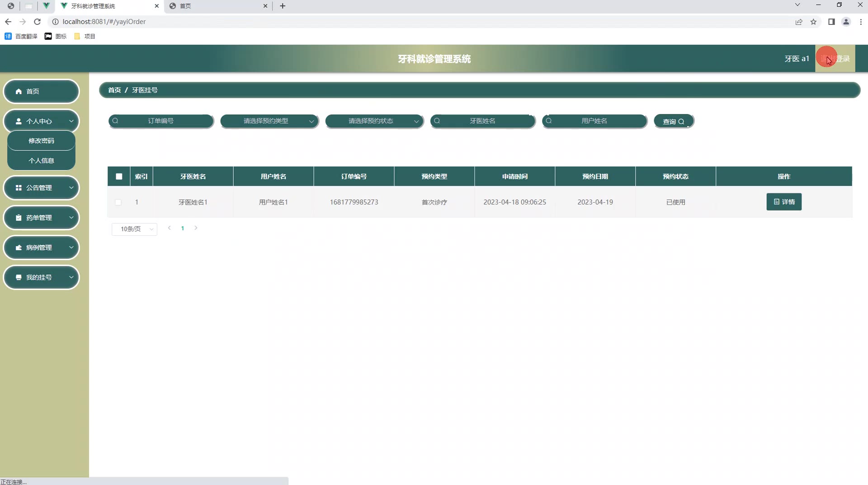868x485 pixels.
Task: Open browser side panel icon
Action: coord(831,22)
